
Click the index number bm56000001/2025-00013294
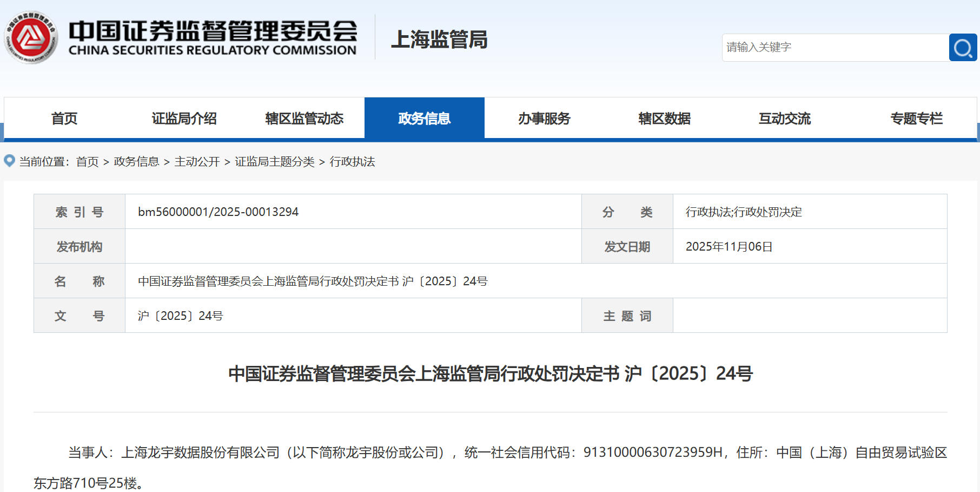(218, 212)
